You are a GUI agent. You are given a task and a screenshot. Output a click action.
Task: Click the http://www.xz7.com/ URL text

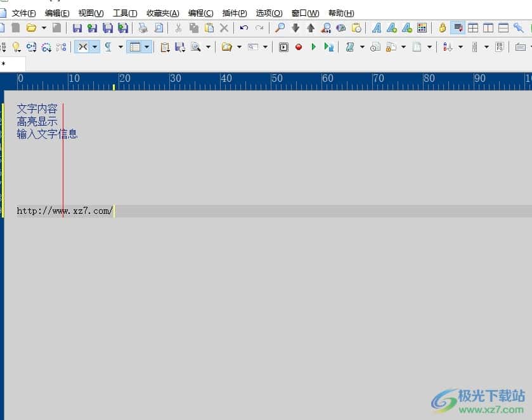pyautogui.click(x=65, y=211)
